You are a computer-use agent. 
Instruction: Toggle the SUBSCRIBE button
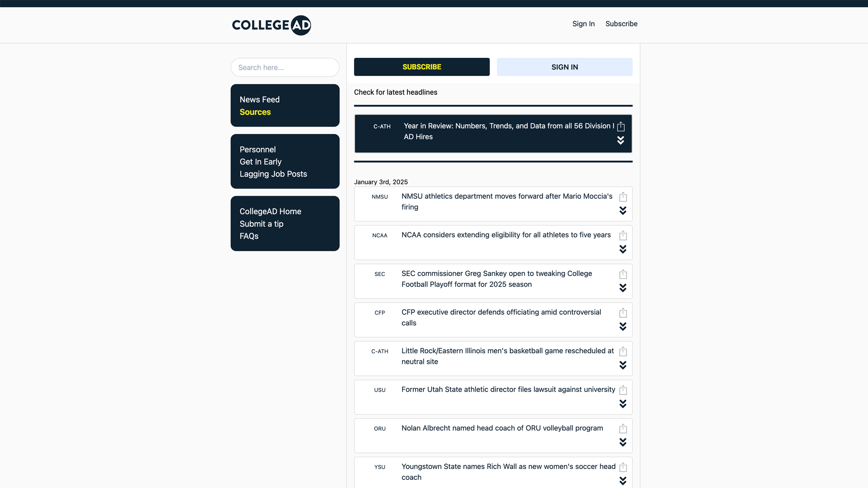coord(421,67)
